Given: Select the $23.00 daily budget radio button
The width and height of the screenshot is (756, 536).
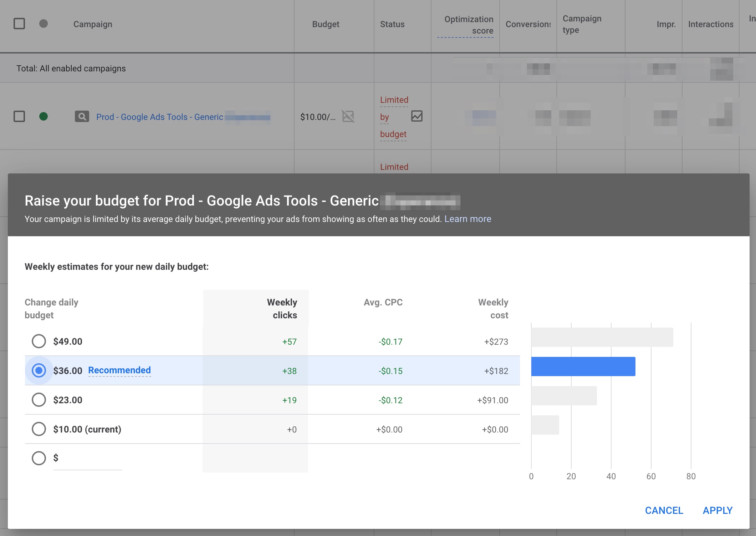Looking at the screenshot, I should click(39, 400).
